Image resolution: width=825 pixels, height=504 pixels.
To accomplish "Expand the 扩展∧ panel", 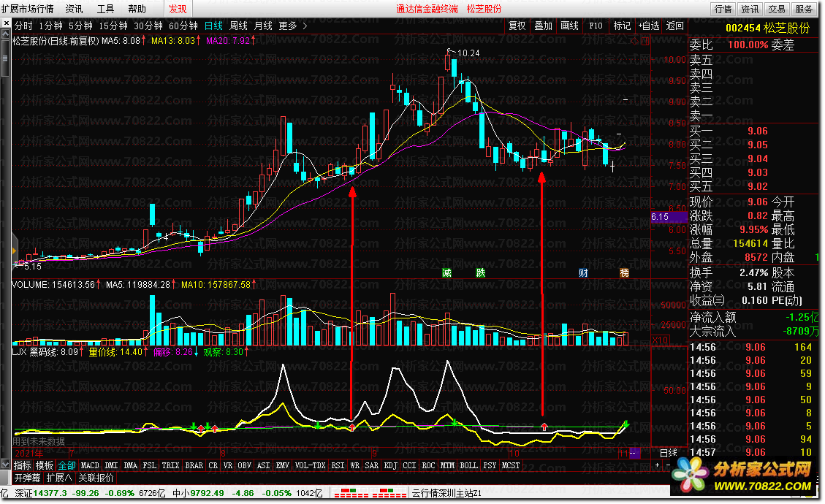I will (59, 478).
